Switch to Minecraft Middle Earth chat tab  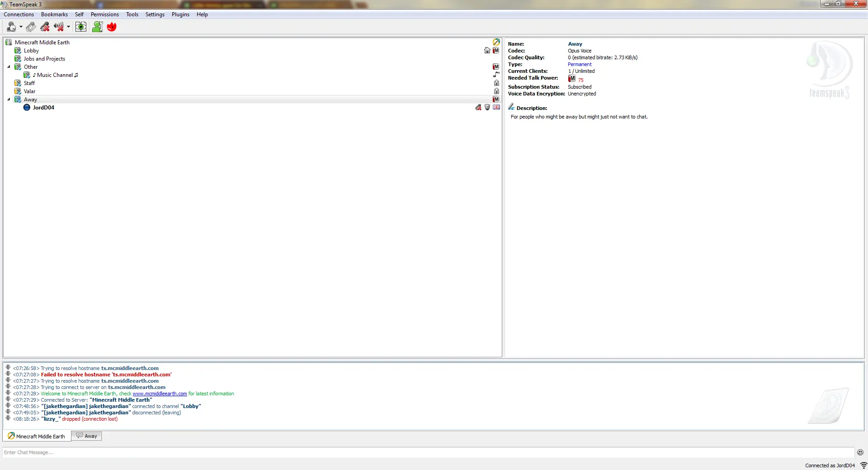pyautogui.click(x=37, y=436)
